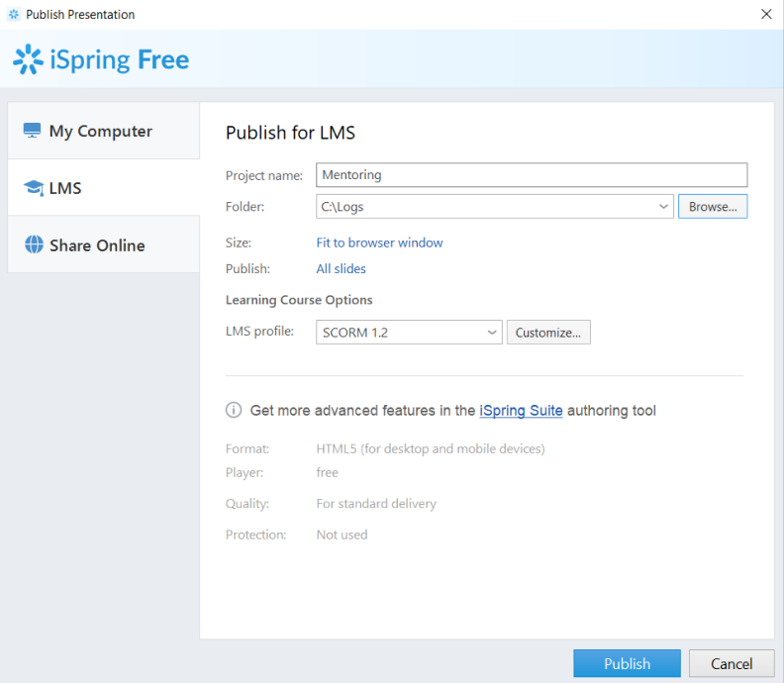
Task: Select the Share Online tab
Action: tap(104, 245)
